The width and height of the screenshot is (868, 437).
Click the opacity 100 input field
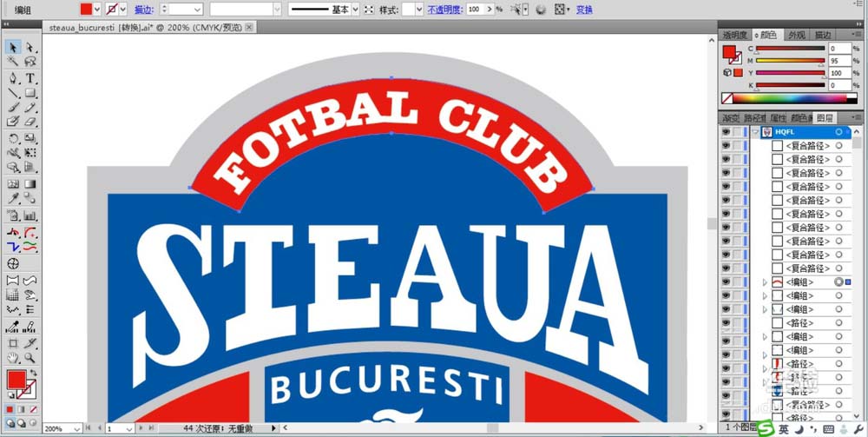tap(475, 10)
